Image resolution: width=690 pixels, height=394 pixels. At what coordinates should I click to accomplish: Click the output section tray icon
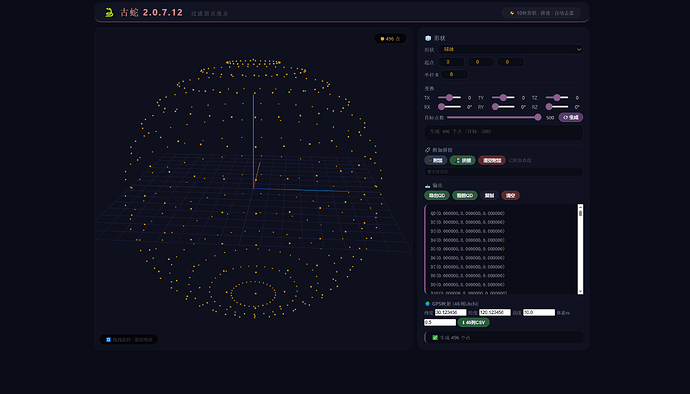(427, 186)
